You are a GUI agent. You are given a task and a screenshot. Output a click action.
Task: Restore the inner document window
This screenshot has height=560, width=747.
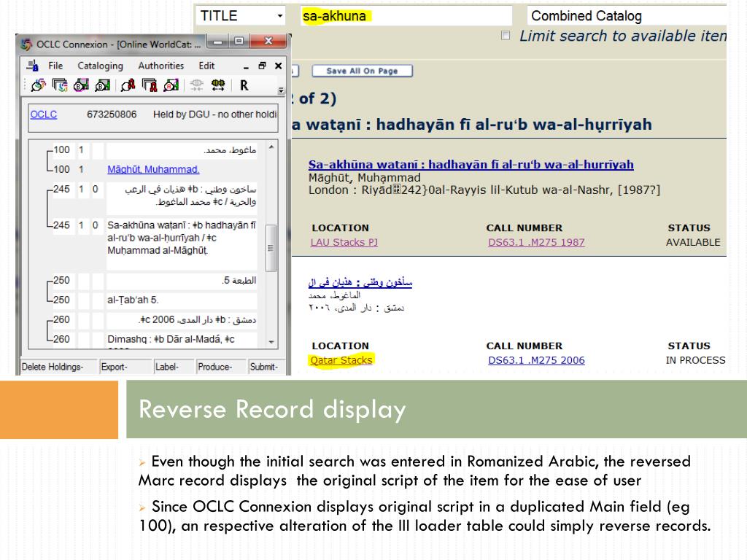tap(262, 66)
